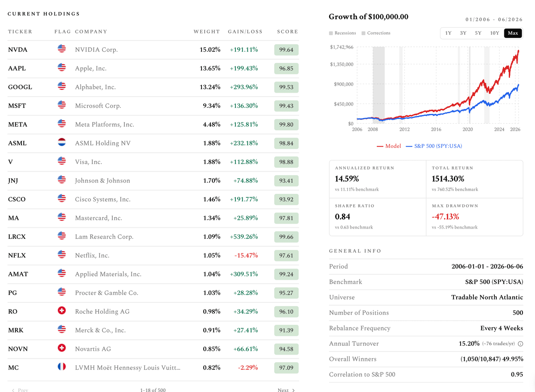Open the Alphabet, Inc. company link

click(95, 87)
